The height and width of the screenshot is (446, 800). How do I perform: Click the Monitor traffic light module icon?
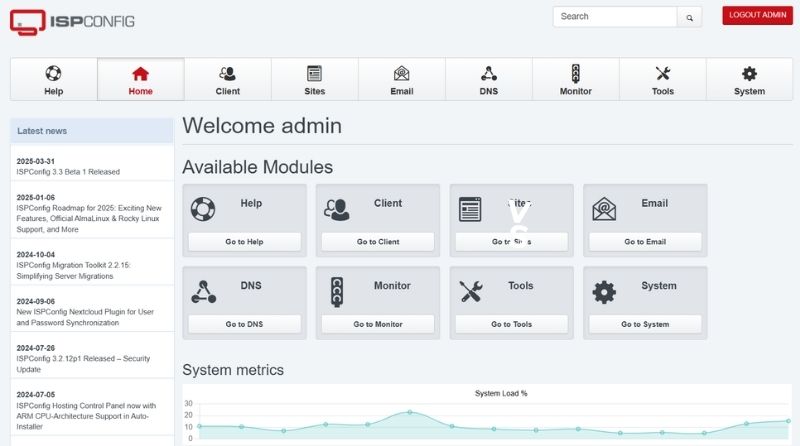tap(337, 291)
